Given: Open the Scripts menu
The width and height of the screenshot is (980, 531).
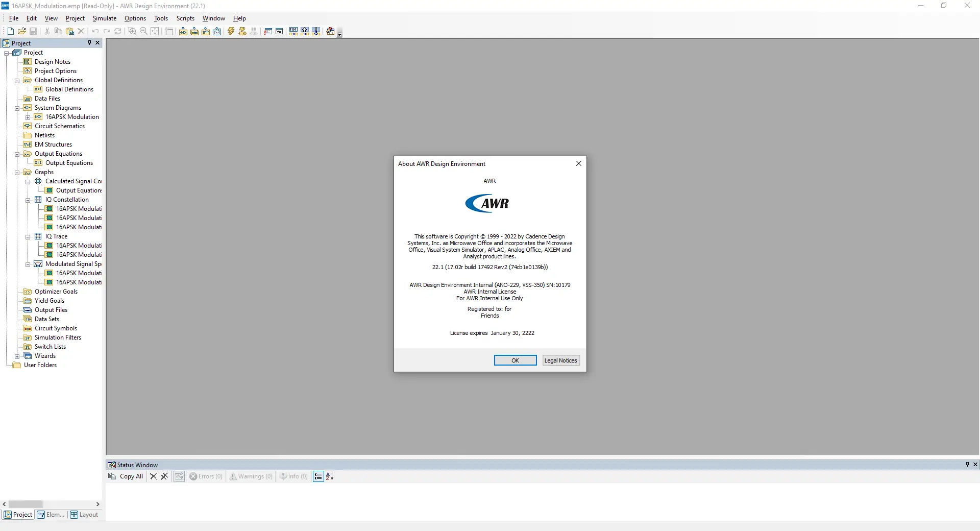Looking at the screenshot, I should pos(185,18).
